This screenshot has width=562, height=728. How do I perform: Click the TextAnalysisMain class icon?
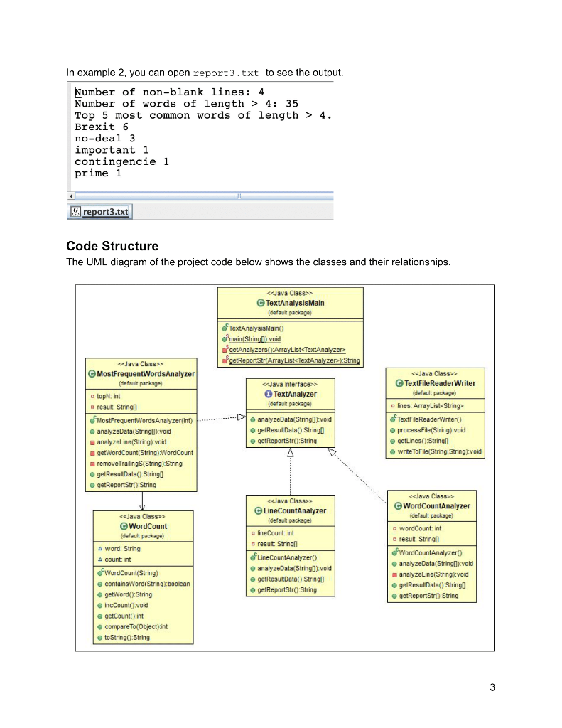(x=261, y=303)
